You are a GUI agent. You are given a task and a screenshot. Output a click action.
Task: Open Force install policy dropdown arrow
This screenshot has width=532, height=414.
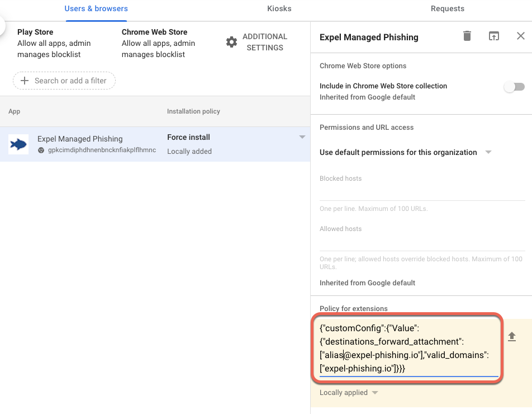pos(302,137)
